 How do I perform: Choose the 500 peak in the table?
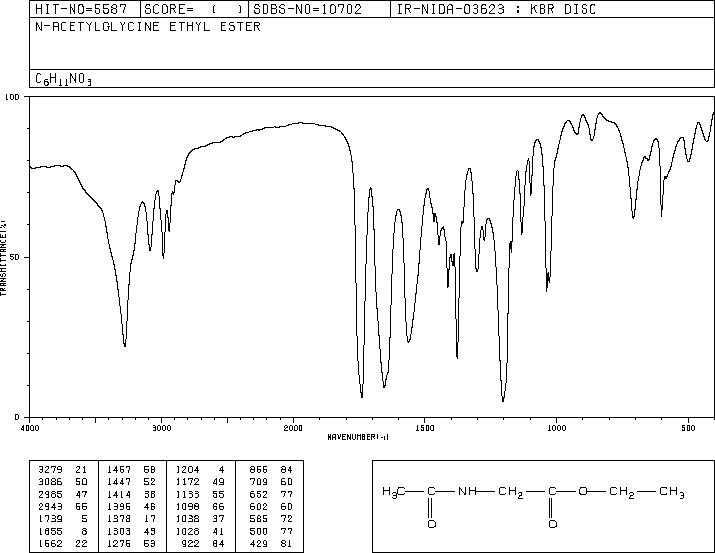(259, 531)
